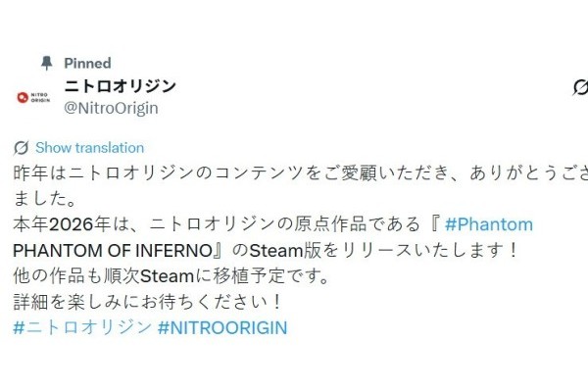
Task: Click the @NitroOrigin handle
Action: [x=111, y=108]
